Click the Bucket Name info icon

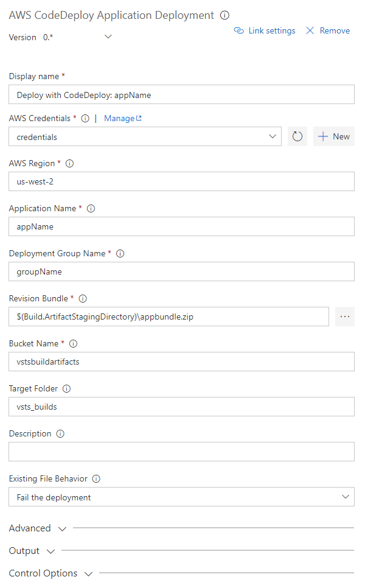click(72, 344)
